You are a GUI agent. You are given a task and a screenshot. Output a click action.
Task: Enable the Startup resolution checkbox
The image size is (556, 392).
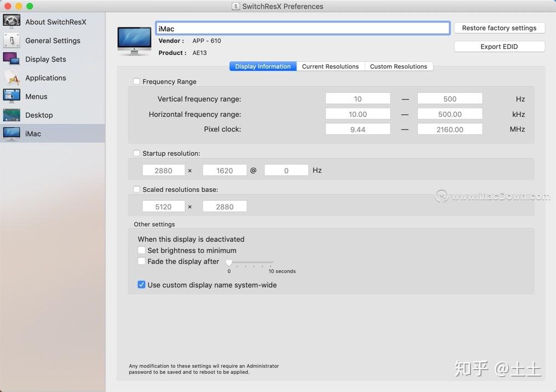136,153
